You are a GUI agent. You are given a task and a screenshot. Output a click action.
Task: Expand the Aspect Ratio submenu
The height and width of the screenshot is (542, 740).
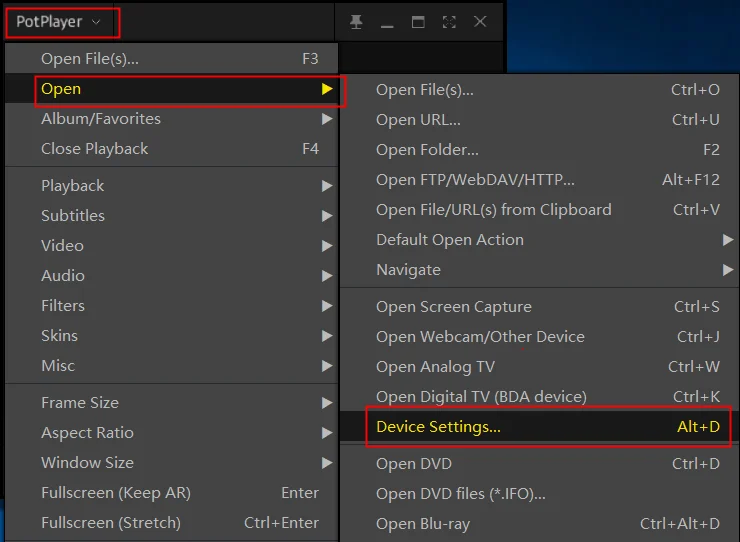point(172,433)
